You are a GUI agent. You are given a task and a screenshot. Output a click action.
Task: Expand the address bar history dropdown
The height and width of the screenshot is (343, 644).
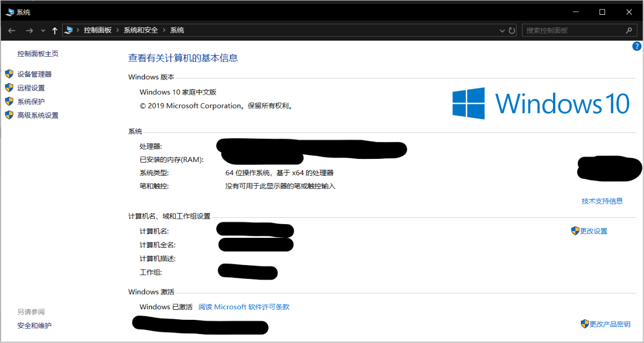click(502, 31)
